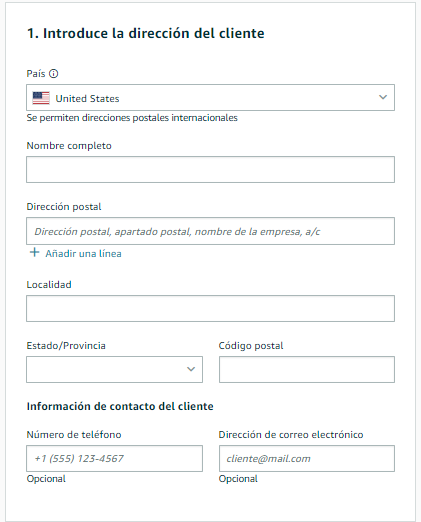Click the Dirección postal input field
Image resolution: width=421 pixels, height=522 pixels.
(210, 231)
